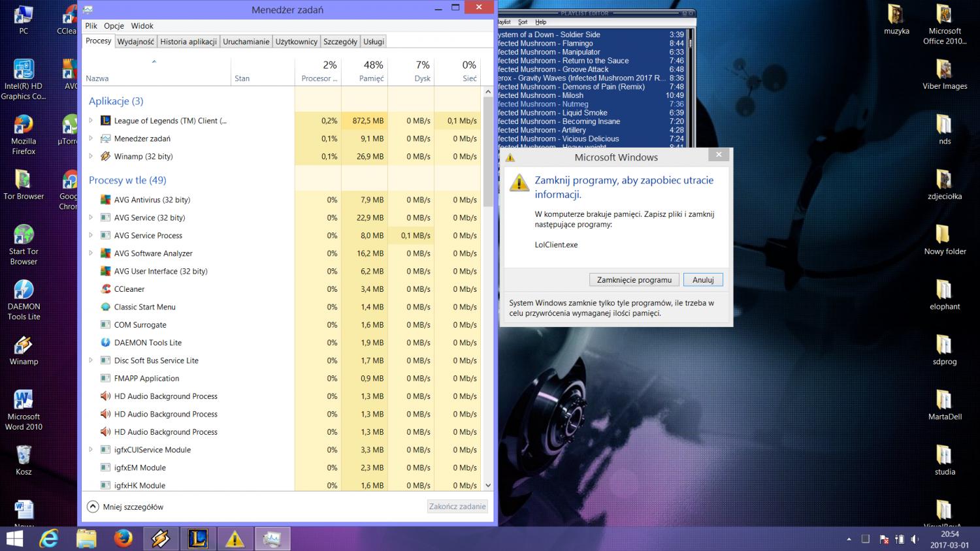The height and width of the screenshot is (551, 980).
Task: Click League of Legends taskbar icon
Action: (x=198, y=539)
